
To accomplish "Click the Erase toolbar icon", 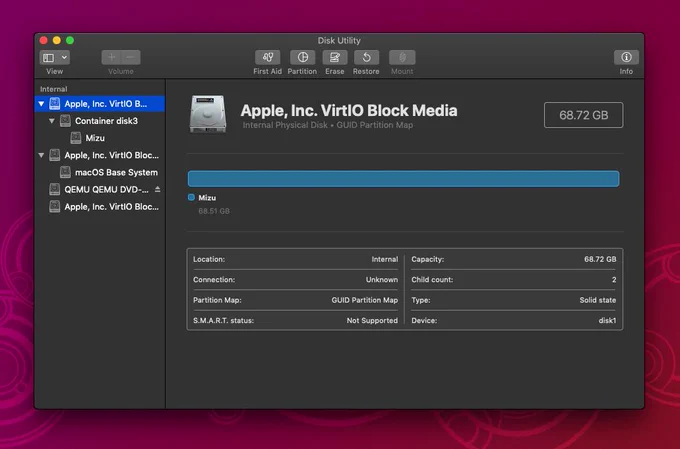I will pyautogui.click(x=334, y=57).
